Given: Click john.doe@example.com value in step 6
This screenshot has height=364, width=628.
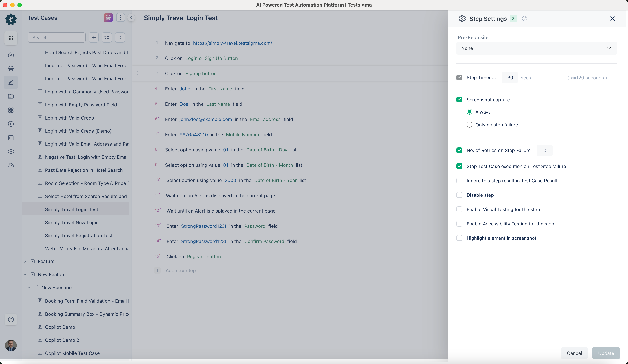Looking at the screenshot, I should coord(206,119).
